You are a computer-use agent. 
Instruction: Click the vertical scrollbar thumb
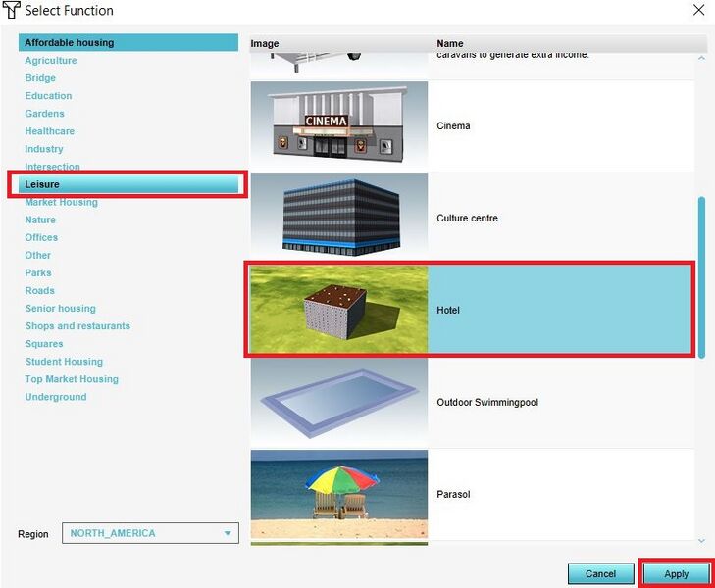pos(701,277)
